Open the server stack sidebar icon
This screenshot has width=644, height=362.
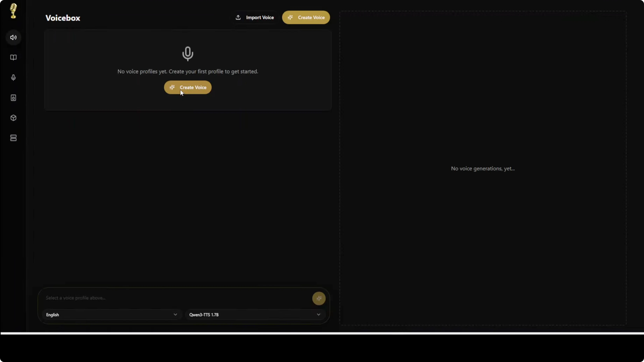(13, 138)
